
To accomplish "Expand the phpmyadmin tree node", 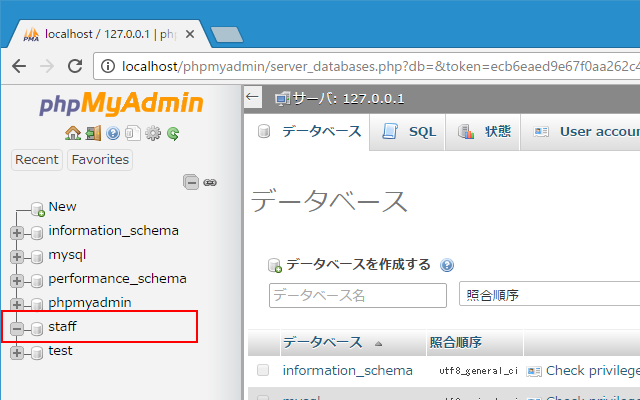I will point(17,304).
